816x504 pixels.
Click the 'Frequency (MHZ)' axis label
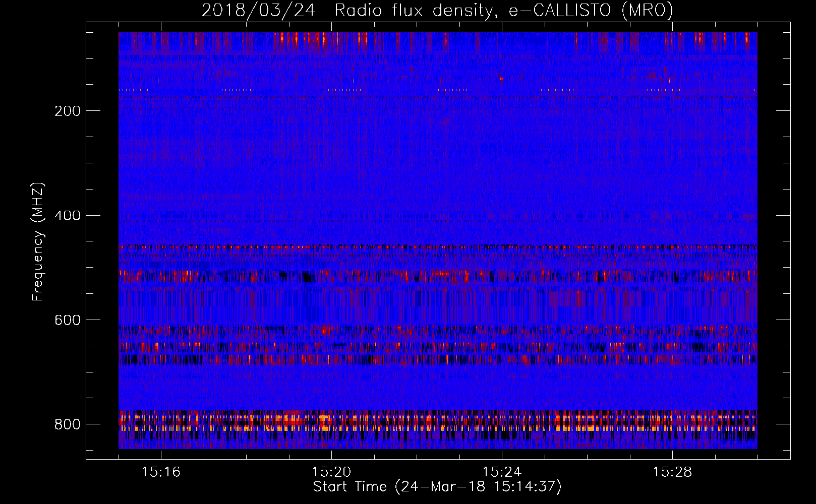click(x=37, y=241)
